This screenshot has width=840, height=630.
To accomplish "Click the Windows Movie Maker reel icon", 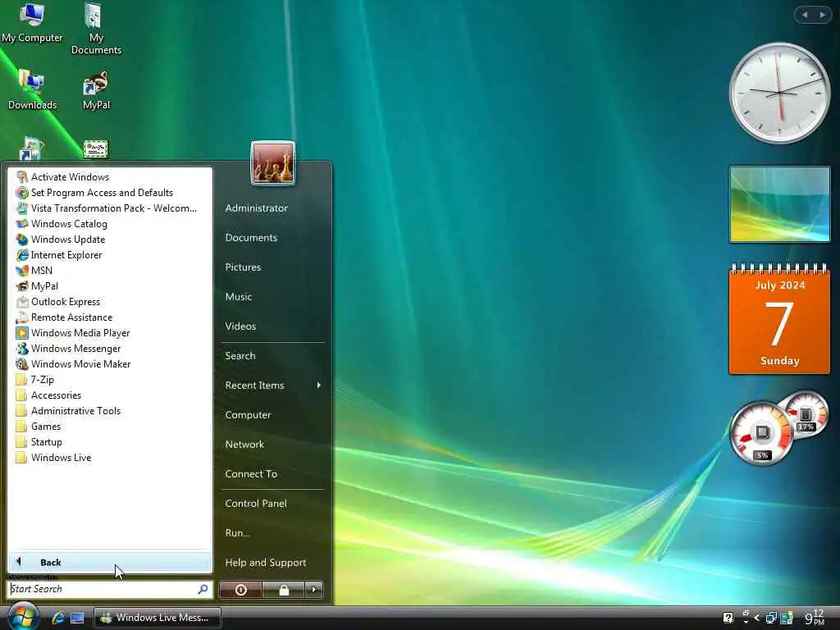I will point(22,363).
